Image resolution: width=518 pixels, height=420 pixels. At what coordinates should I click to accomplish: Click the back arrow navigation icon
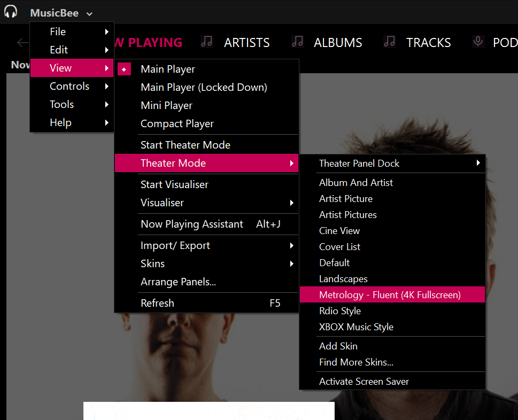pos(22,43)
